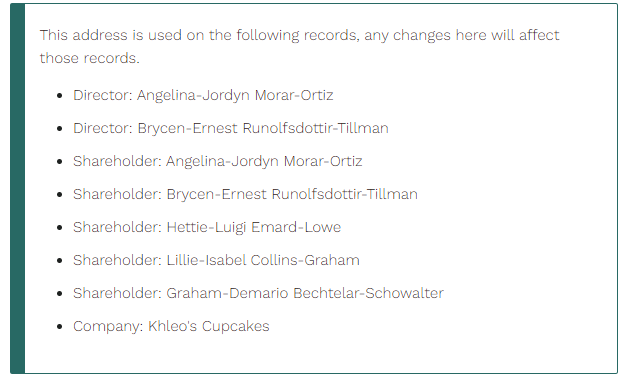Screen dimensions: 626x380
Task: Open the Shareholder: Graham-Demario Bechtelar-Schowalter record
Action: click(x=258, y=293)
